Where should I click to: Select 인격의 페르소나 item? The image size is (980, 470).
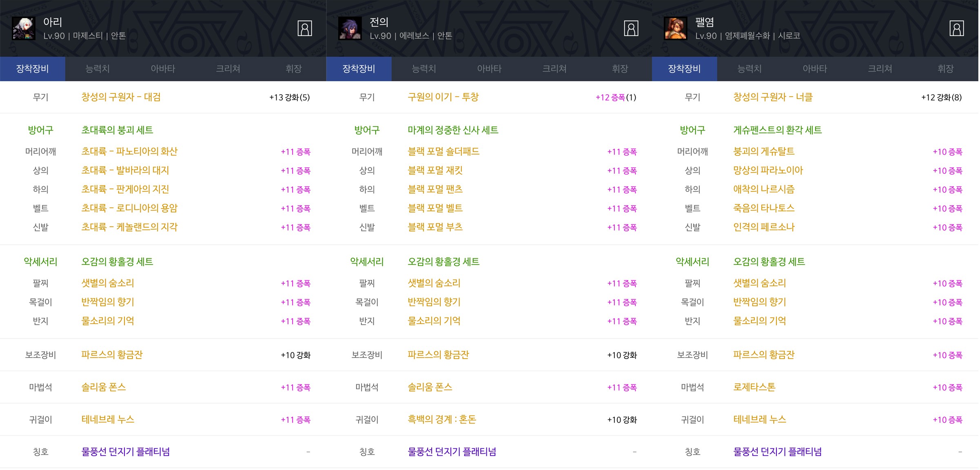tap(764, 227)
